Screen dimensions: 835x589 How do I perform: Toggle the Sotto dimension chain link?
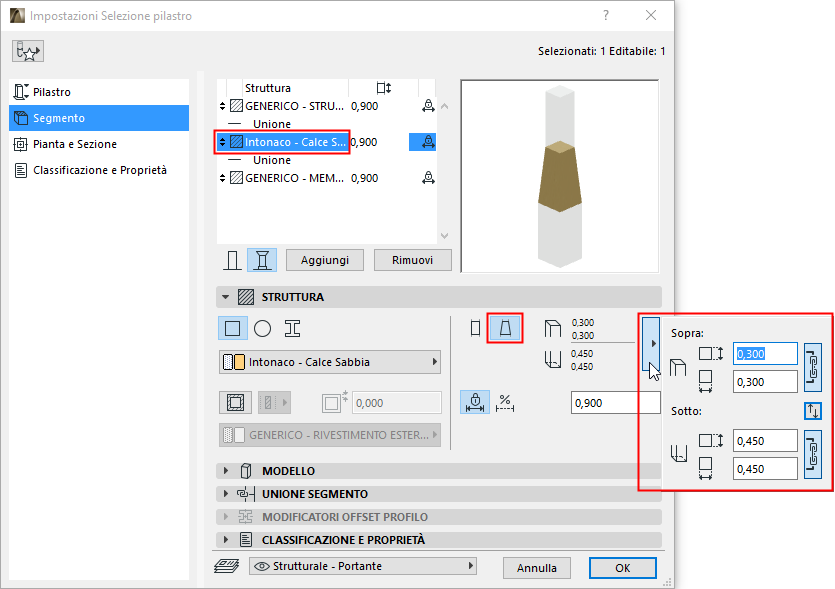813,454
